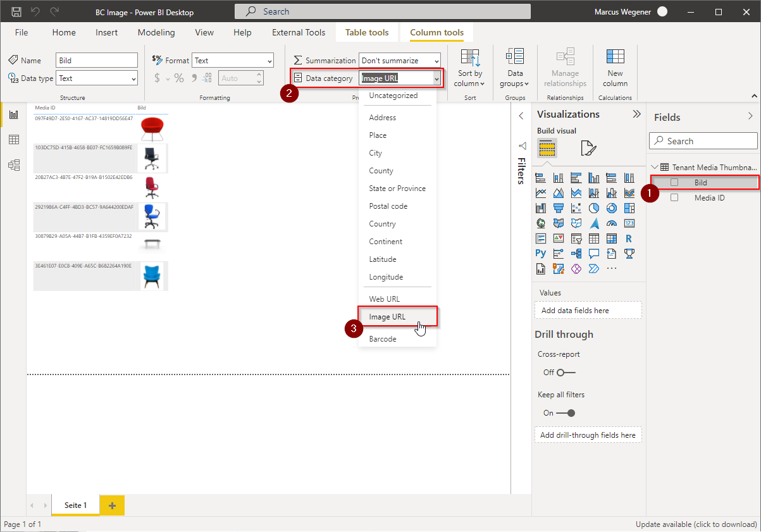Viewport: 761px width, 532px height.
Task: Add a new report page
Action: click(112, 505)
